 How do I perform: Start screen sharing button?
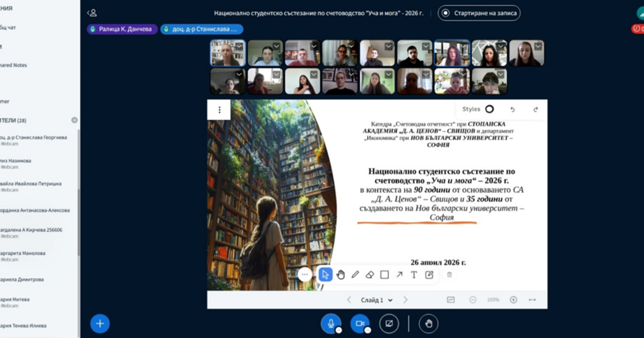pyautogui.click(x=389, y=323)
